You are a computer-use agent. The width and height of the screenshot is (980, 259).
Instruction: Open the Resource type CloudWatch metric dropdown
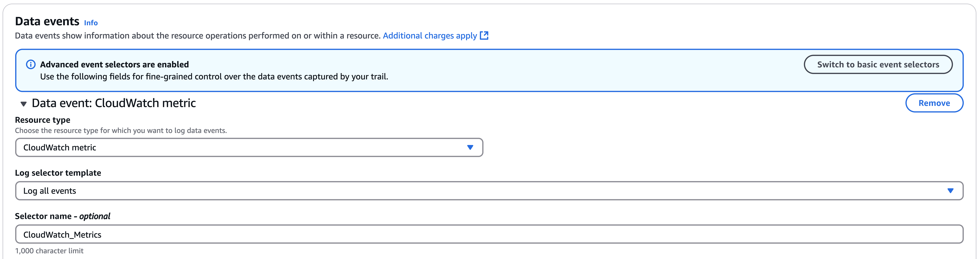coord(249,147)
